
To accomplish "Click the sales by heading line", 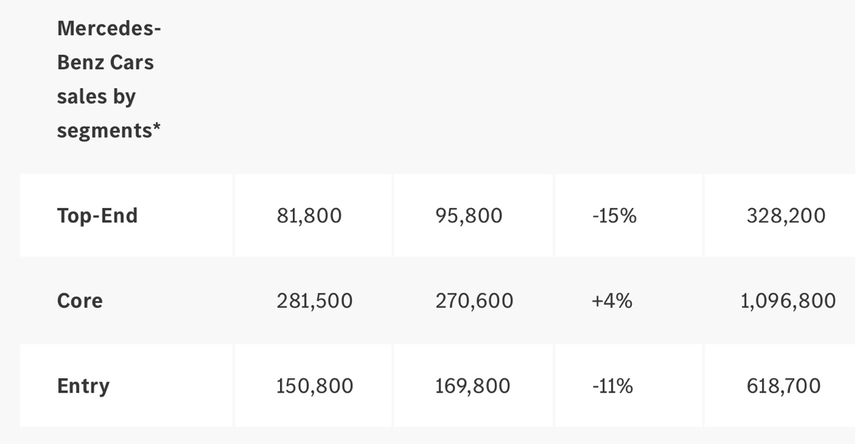I will [x=96, y=97].
